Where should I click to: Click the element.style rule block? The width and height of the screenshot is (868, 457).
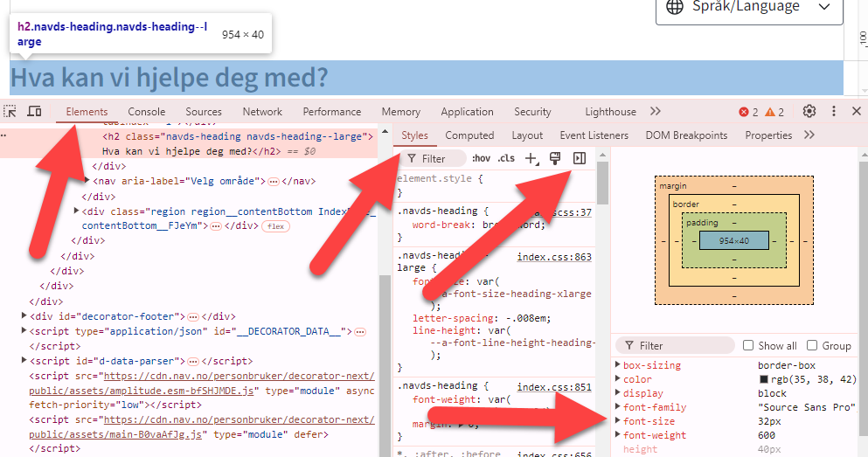coord(495,185)
